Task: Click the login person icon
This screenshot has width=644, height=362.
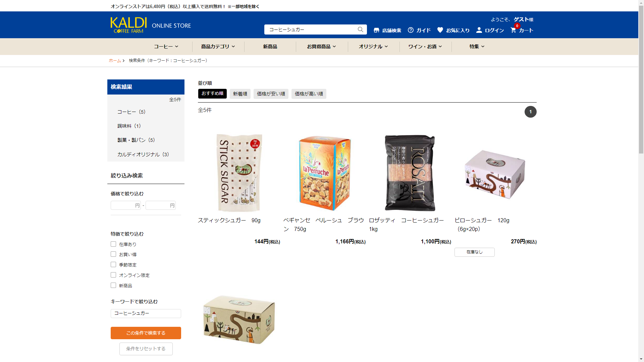Action: tap(479, 30)
